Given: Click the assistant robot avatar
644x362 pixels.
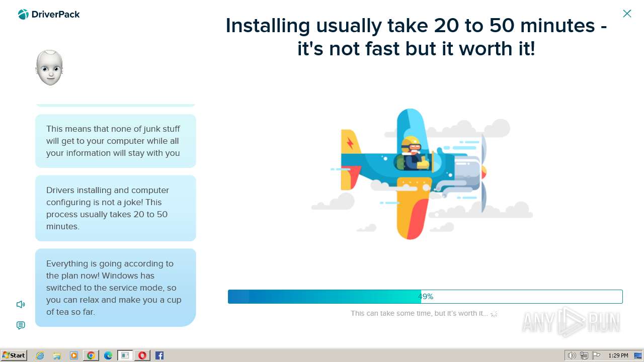Looking at the screenshot, I should tap(49, 67).
